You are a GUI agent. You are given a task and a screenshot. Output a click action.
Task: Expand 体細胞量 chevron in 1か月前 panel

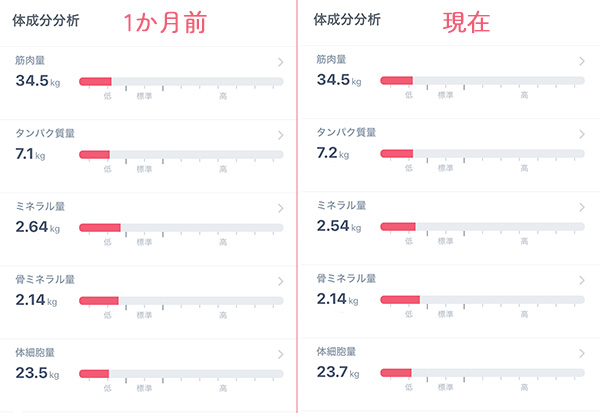pyautogui.click(x=280, y=354)
